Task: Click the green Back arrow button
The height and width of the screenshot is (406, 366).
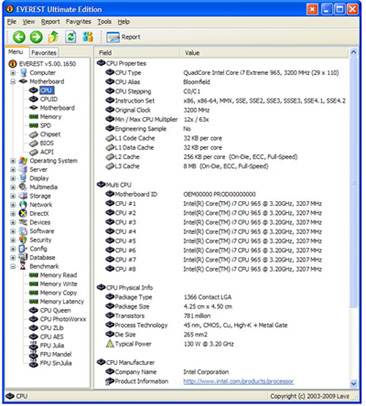Action: [19, 37]
